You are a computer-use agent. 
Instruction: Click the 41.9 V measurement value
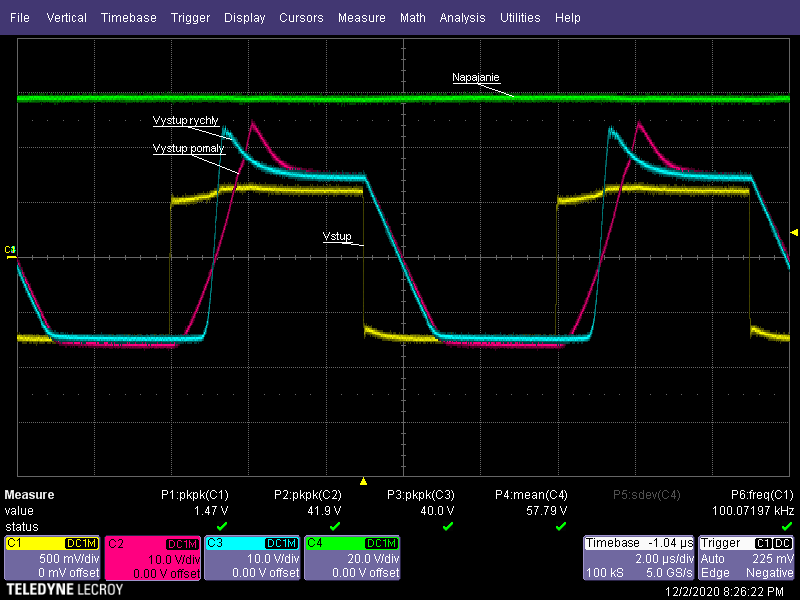click(x=324, y=511)
